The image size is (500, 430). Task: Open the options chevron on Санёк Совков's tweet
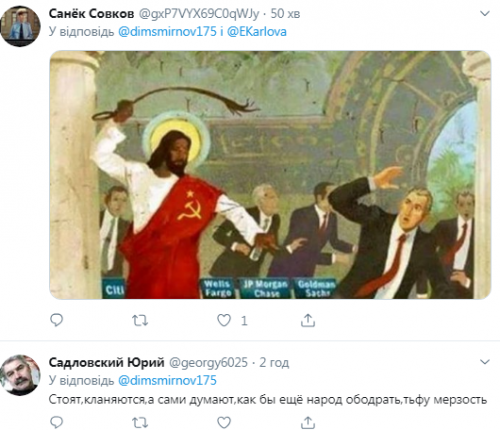(x=484, y=14)
